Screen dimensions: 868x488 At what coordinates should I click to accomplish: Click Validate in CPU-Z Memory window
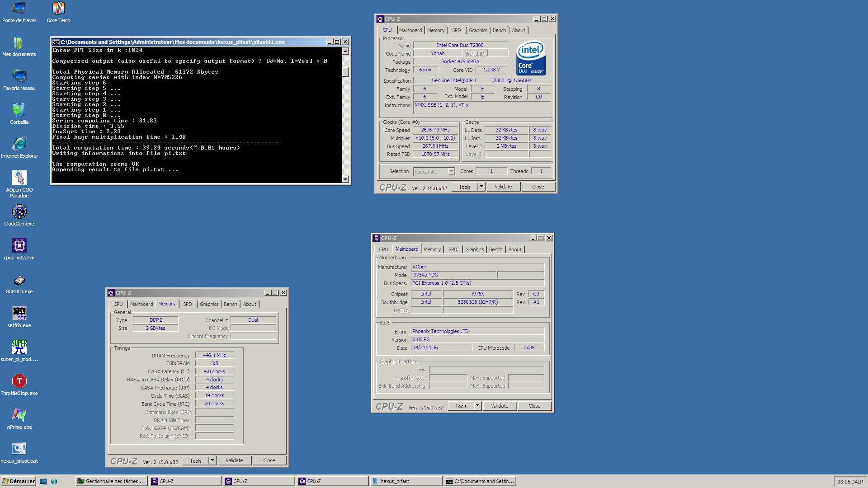(234, 460)
